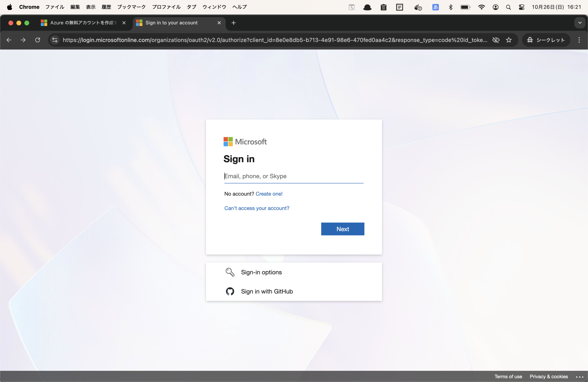This screenshot has width=588, height=382.
Task: Open site information icon in address bar
Action: tap(55, 40)
